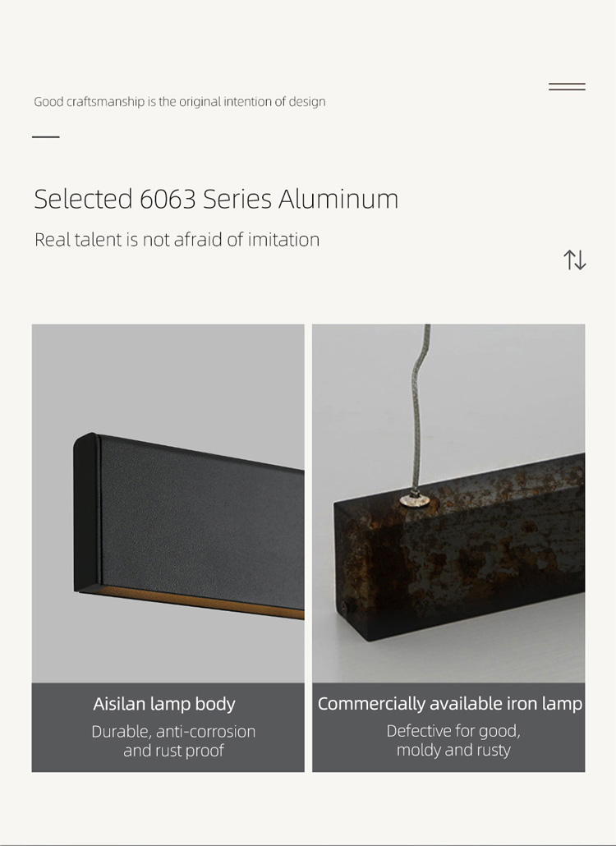616x846 pixels.
Task: Click 'Commercially available iron lamp' caption
Action: tap(450, 704)
